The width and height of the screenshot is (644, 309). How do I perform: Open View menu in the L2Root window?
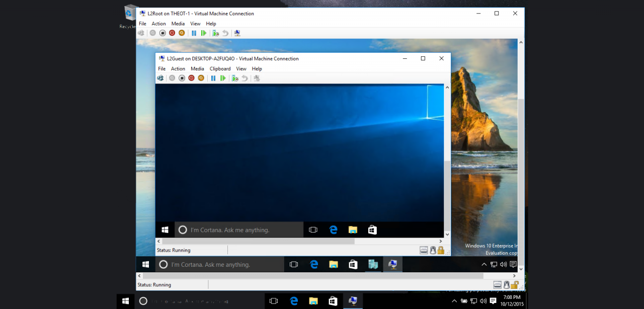coord(195,24)
